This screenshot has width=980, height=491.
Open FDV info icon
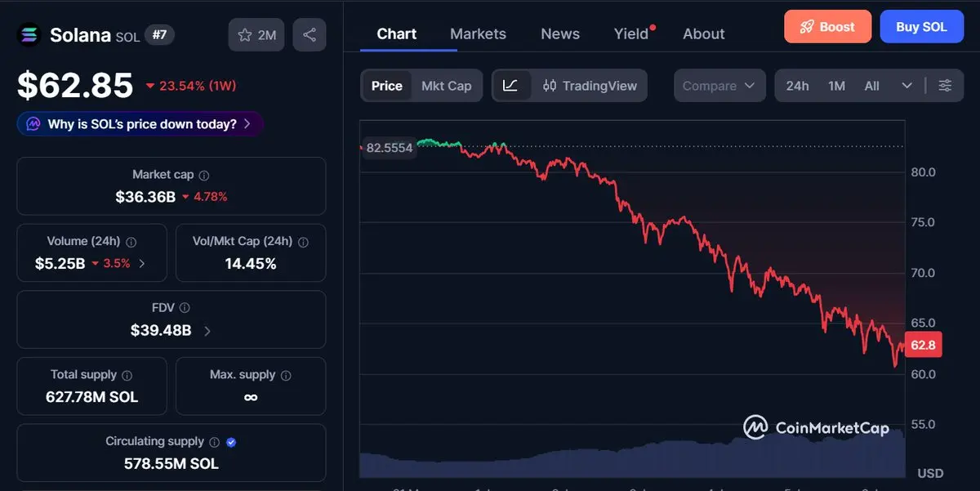185,308
